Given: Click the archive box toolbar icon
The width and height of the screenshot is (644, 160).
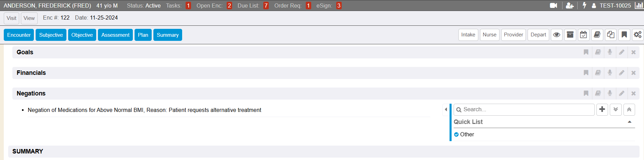Looking at the screenshot, I should [x=570, y=35].
